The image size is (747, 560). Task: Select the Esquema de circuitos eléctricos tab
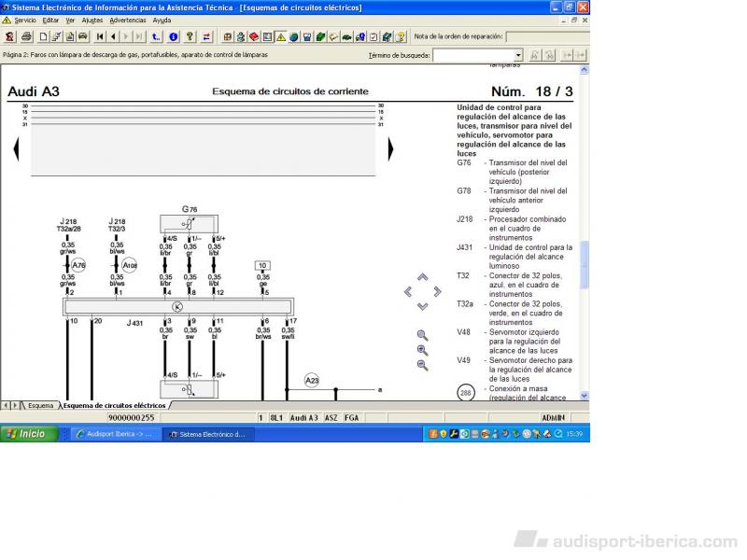(x=114, y=406)
